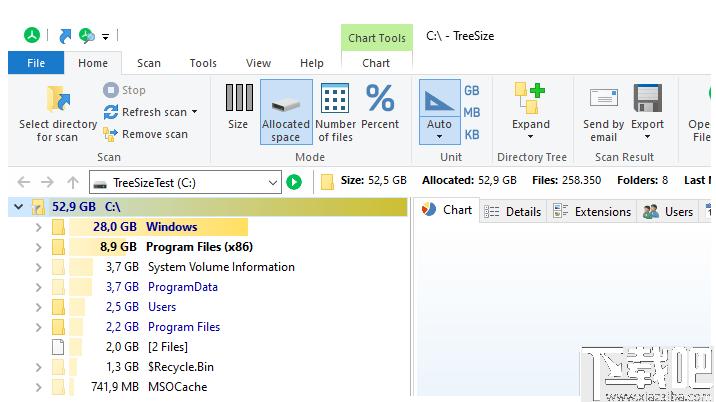716x402 pixels.
Task: Expand the System Volume Information folder
Action: tap(38, 267)
